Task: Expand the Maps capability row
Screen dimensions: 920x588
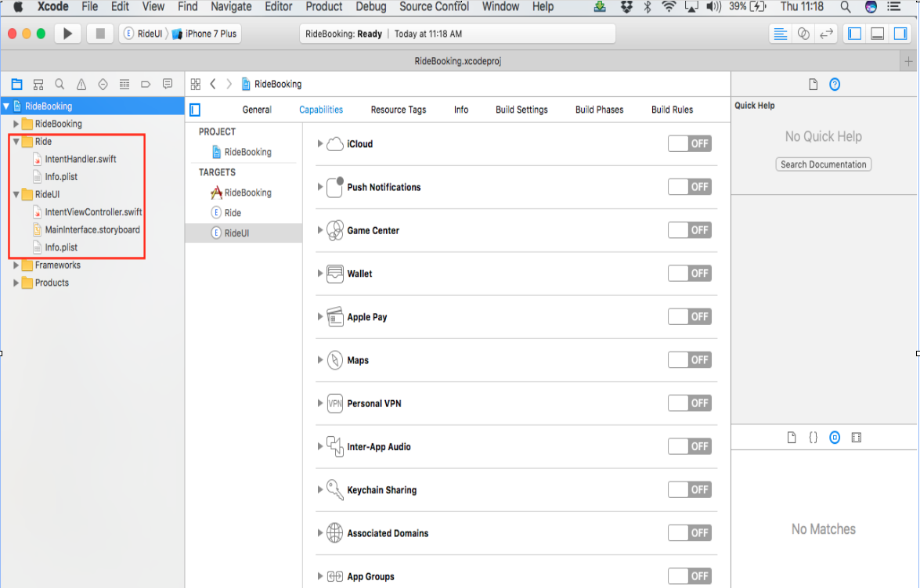Action: [319, 359]
